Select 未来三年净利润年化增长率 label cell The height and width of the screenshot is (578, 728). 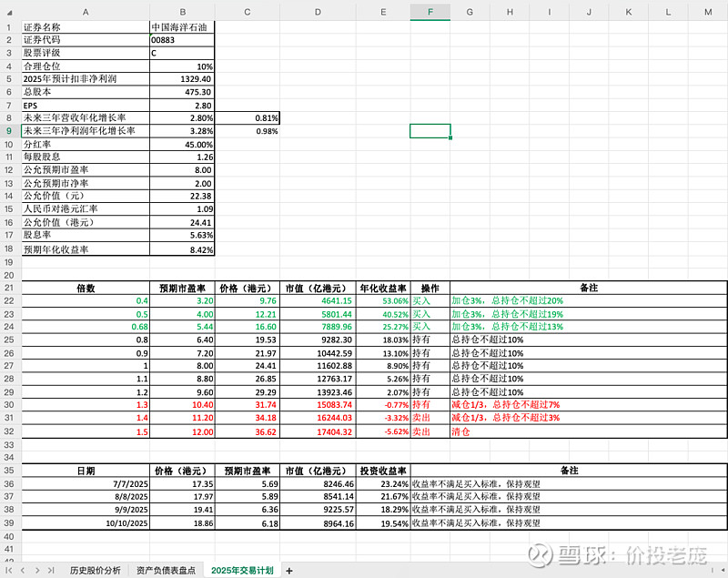pos(86,131)
